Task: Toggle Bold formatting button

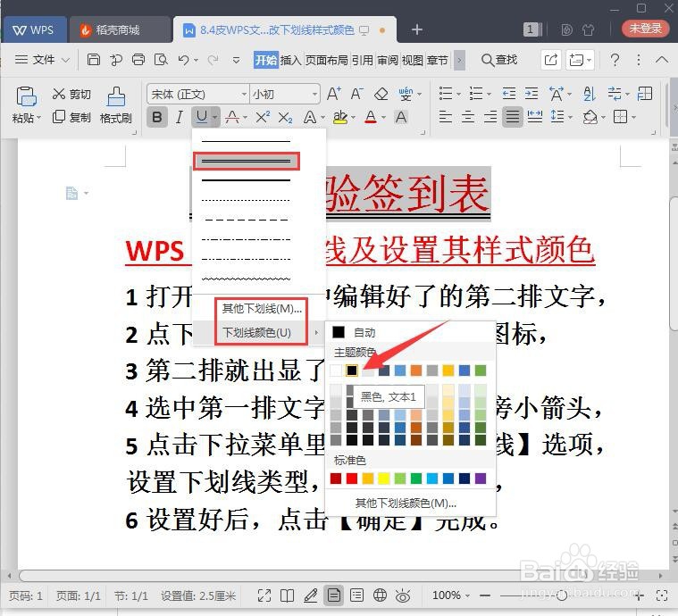Action: (x=157, y=117)
